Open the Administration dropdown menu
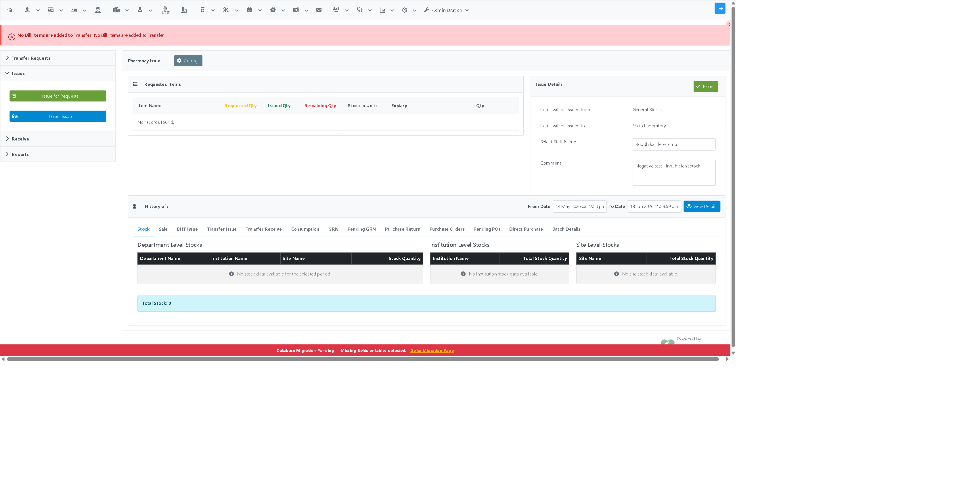The width and height of the screenshot is (980, 478). point(447,10)
